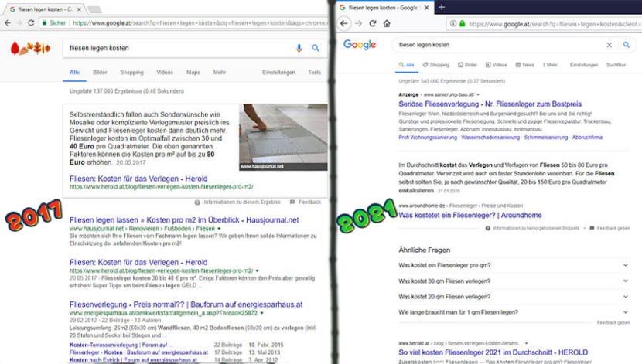Viewport: 642px width, 364px height.
Task: Open the Mehr menu in the 2021 results
Action: [x=550, y=65]
